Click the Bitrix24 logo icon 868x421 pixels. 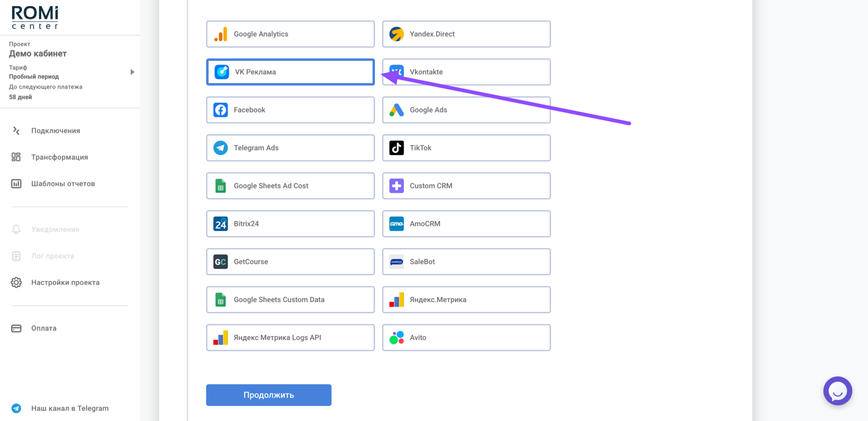[x=221, y=224]
